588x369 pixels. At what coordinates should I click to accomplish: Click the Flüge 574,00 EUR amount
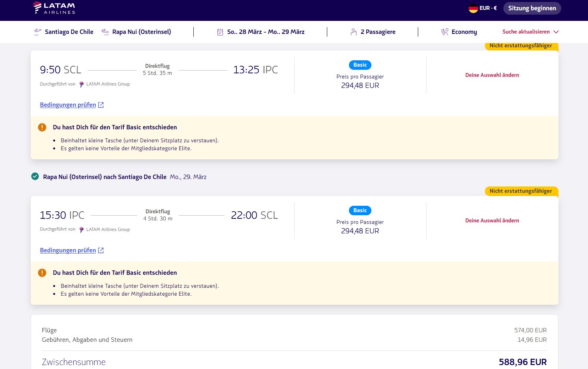click(x=530, y=330)
